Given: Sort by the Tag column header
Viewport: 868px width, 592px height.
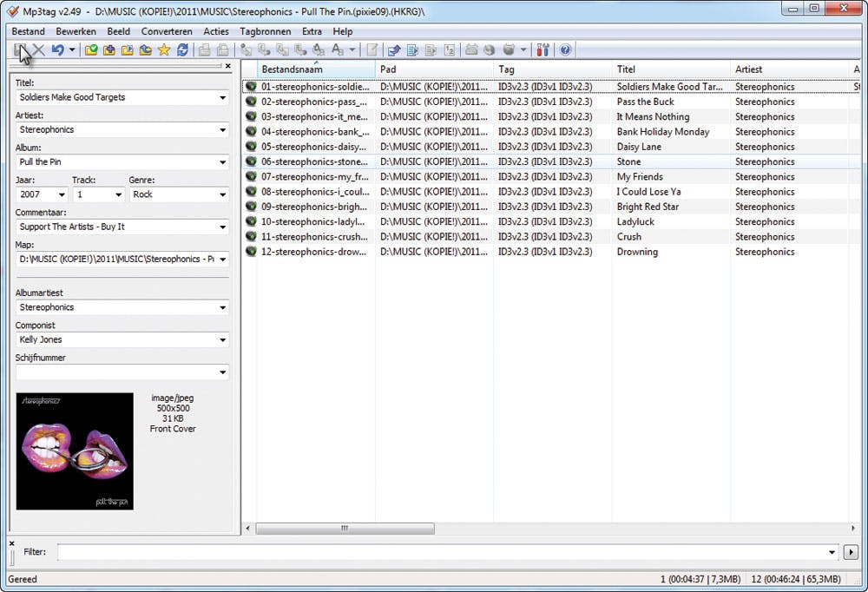Looking at the screenshot, I should (552, 69).
